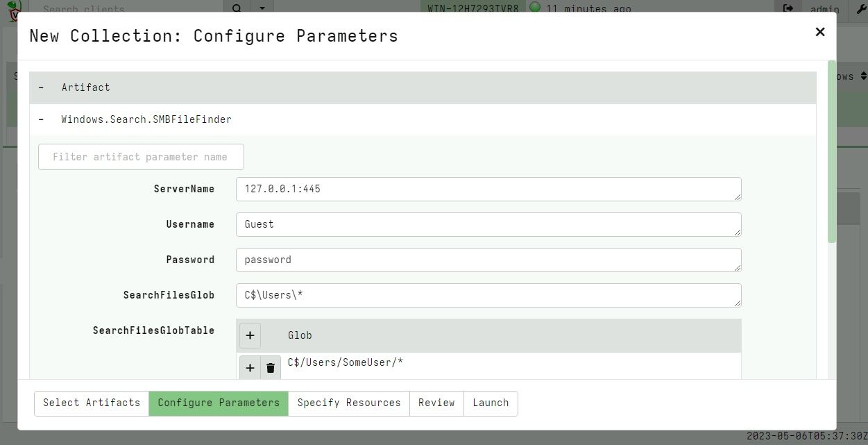Collapse the Artifact header row

coord(42,87)
